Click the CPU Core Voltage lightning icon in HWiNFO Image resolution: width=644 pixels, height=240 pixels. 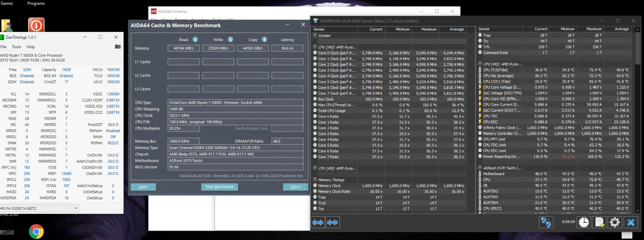[x=480, y=87]
